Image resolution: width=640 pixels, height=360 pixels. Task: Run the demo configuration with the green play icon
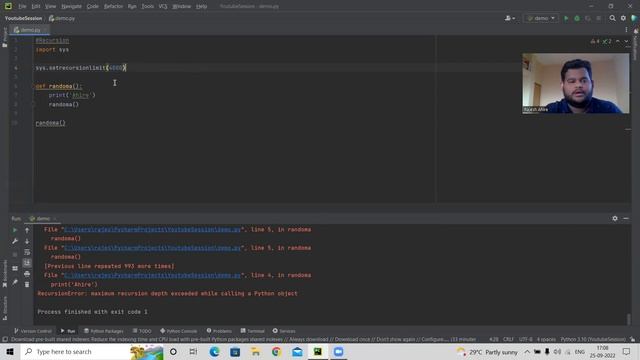[x=566, y=18]
